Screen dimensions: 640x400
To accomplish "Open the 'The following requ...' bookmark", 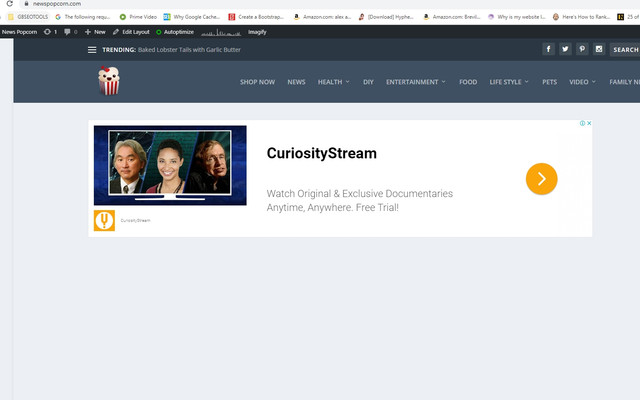I will [x=83, y=17].
